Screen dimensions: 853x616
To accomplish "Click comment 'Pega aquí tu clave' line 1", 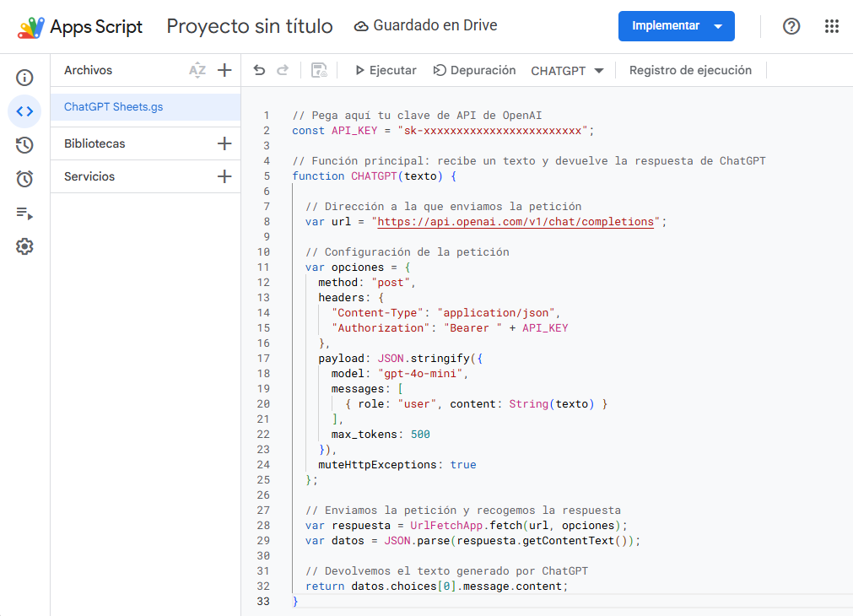I will pyautogui.click(x=417, y=116).
